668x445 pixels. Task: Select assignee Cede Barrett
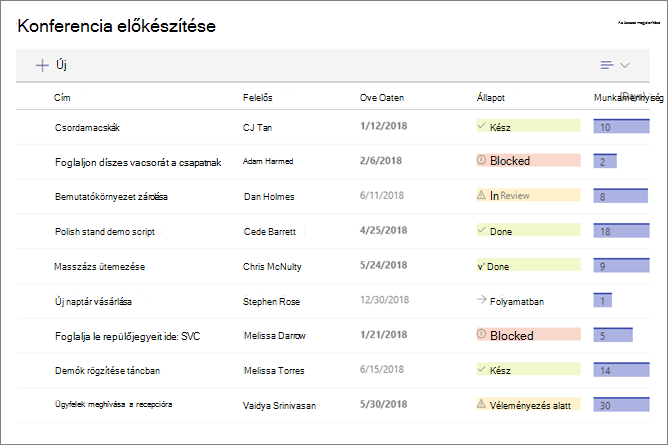(270, 232)
